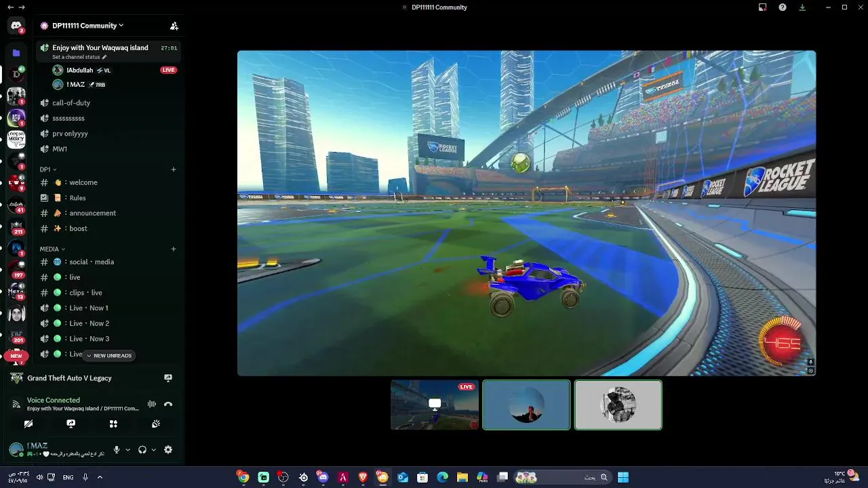The image size is (868, 488).
Task: Open the Grand Theft Auto V stream icon
Action: click(168, 378)
